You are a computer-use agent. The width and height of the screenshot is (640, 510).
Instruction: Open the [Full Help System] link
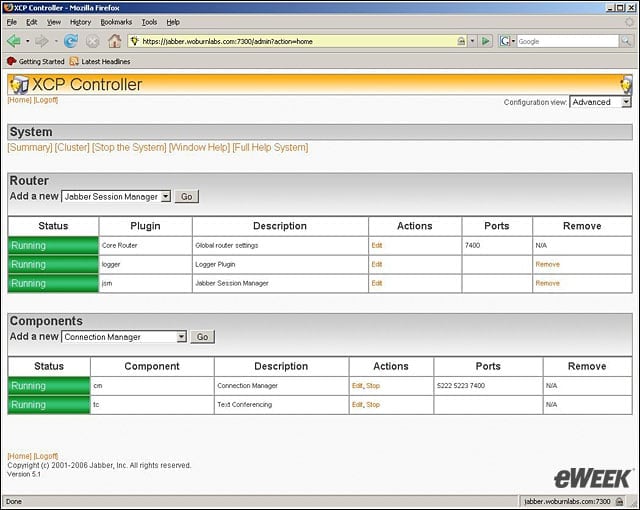click(270, 147)
